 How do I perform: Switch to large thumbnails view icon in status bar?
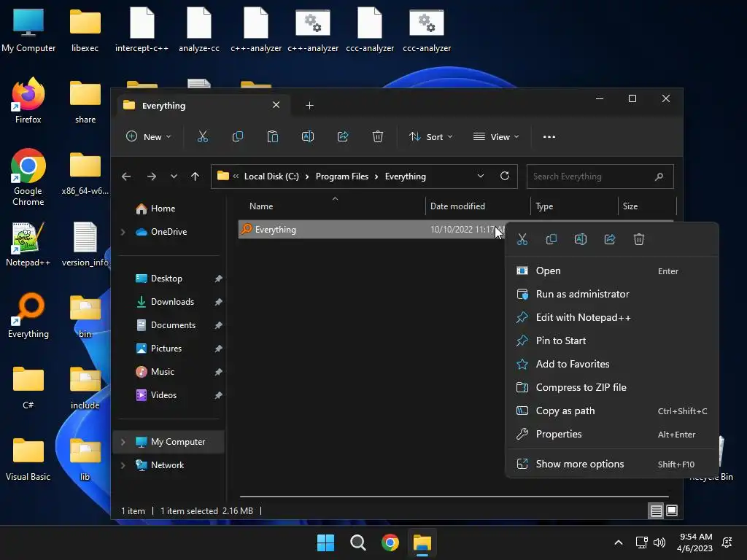(672, 511)
